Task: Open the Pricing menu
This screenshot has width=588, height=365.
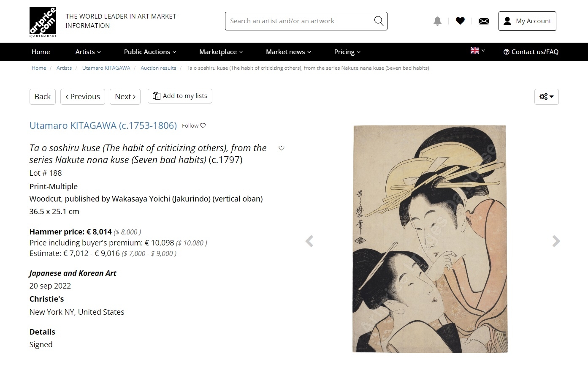Action: tap(347, 52)
